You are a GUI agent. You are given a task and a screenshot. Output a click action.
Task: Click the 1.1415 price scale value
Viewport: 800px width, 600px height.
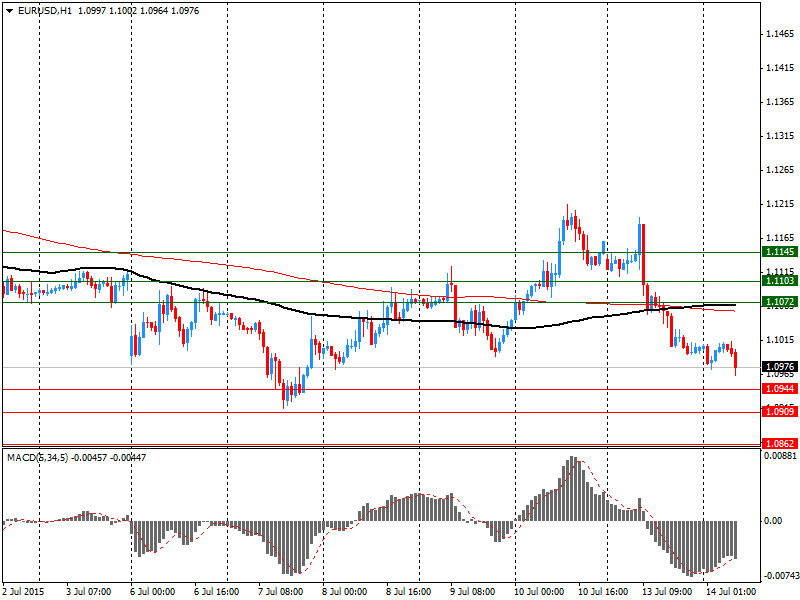780,68
